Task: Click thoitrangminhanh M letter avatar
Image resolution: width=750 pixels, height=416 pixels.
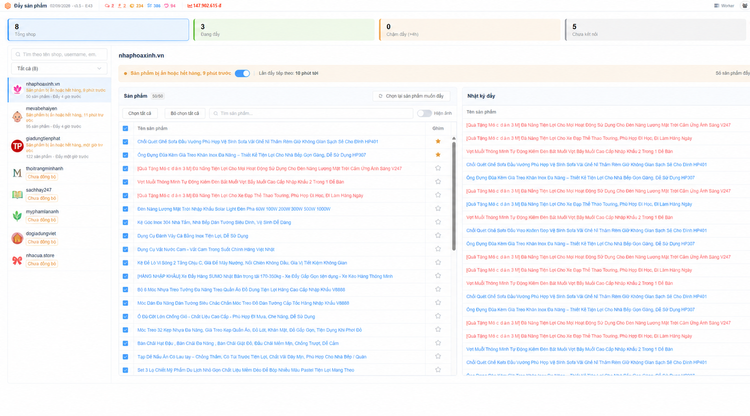Action: click(17, 173)
